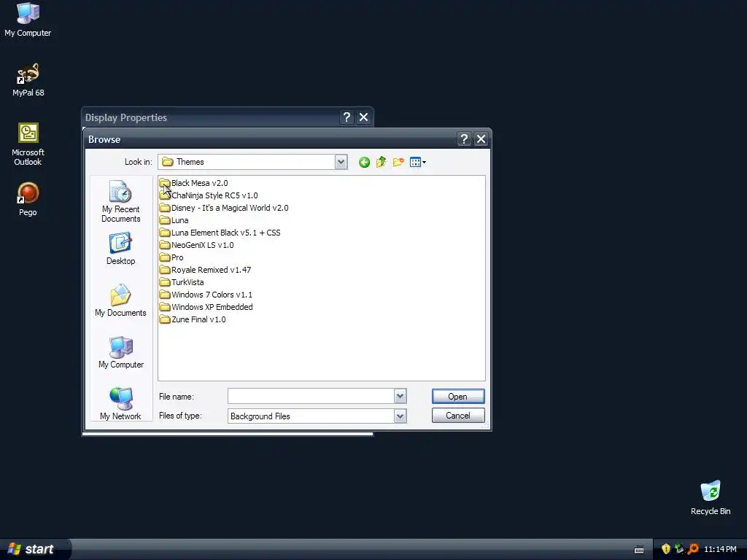Select Microsoft Outlook desktop icon
Image resolution: width=747 pixels, height=560 pixels.
pos(28,144)
